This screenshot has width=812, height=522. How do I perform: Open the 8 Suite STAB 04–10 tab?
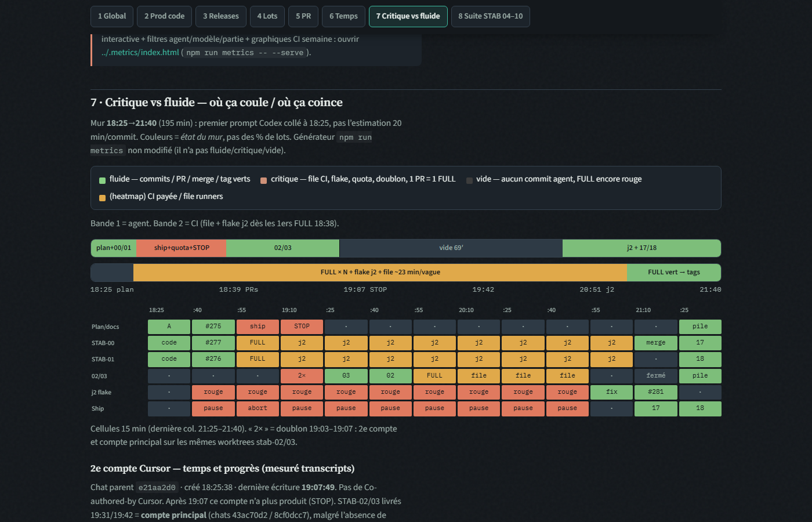tap(490, 16)
